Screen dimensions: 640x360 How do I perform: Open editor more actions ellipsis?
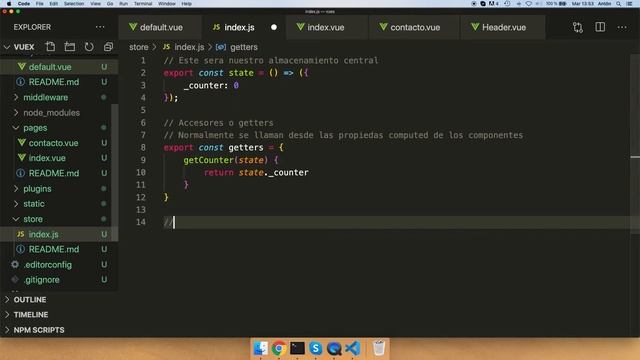[x=622, y=27]
